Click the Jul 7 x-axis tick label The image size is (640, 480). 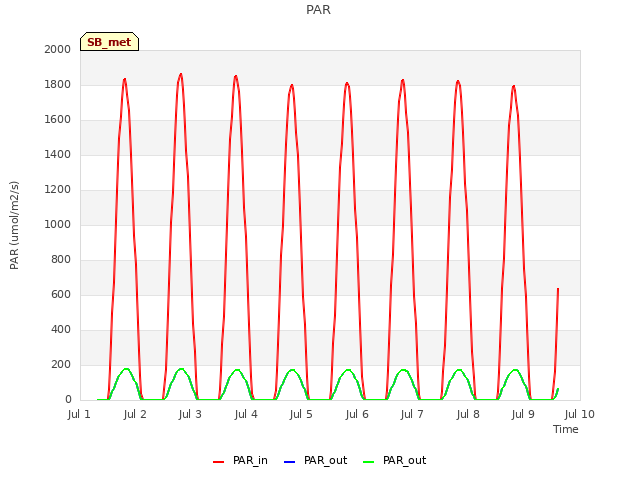[x=412, y=414]
